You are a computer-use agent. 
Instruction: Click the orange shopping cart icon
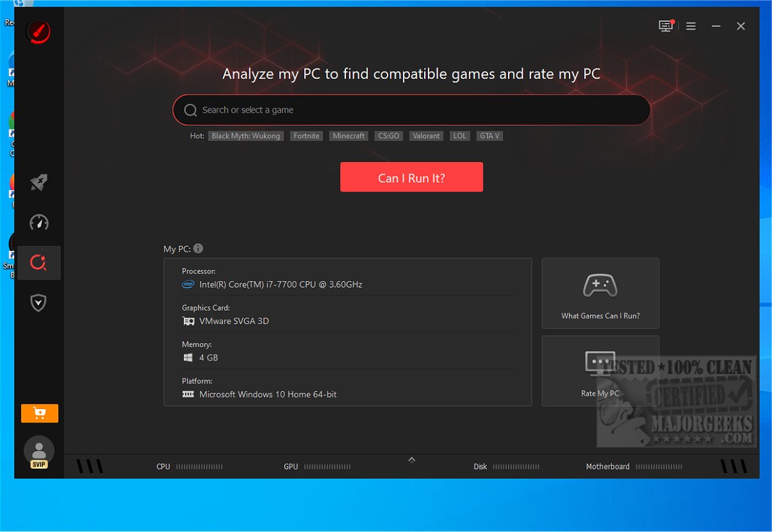[x=40, y=414]
